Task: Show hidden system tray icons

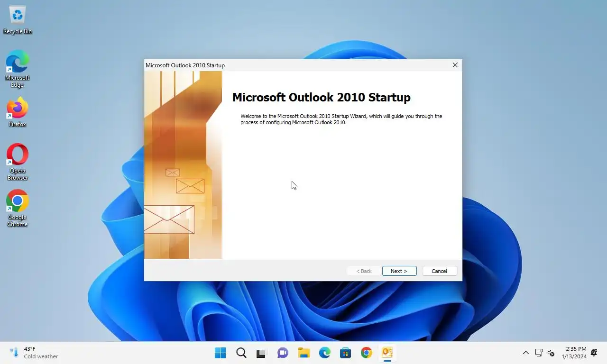Action: click(x=525, y=353)
